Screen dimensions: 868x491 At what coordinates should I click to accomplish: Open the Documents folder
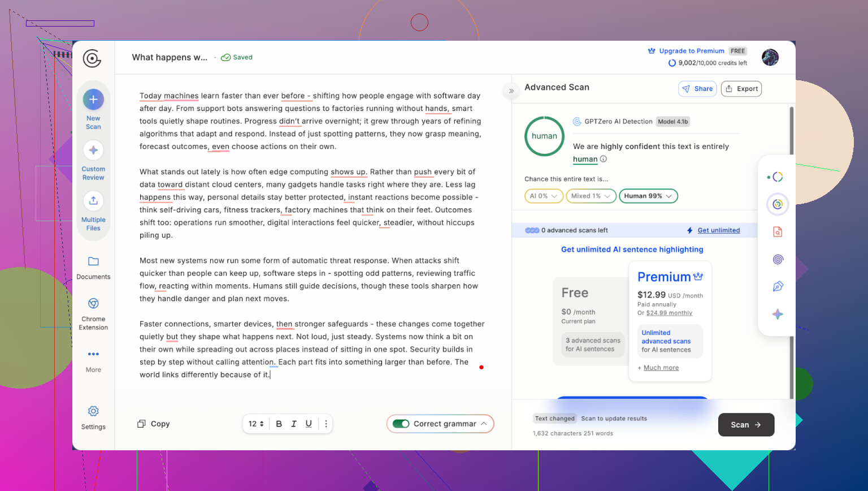click(93, 261)
